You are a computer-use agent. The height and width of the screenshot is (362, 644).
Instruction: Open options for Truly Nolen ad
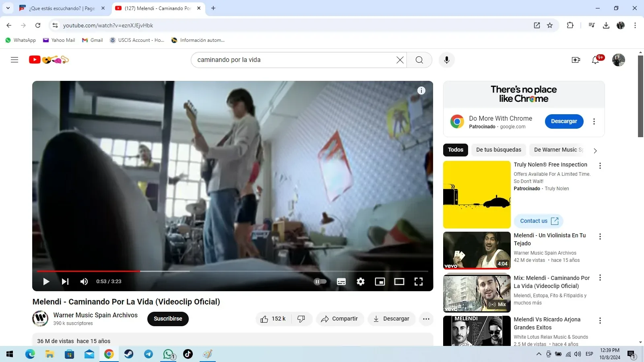pos(600,166)
